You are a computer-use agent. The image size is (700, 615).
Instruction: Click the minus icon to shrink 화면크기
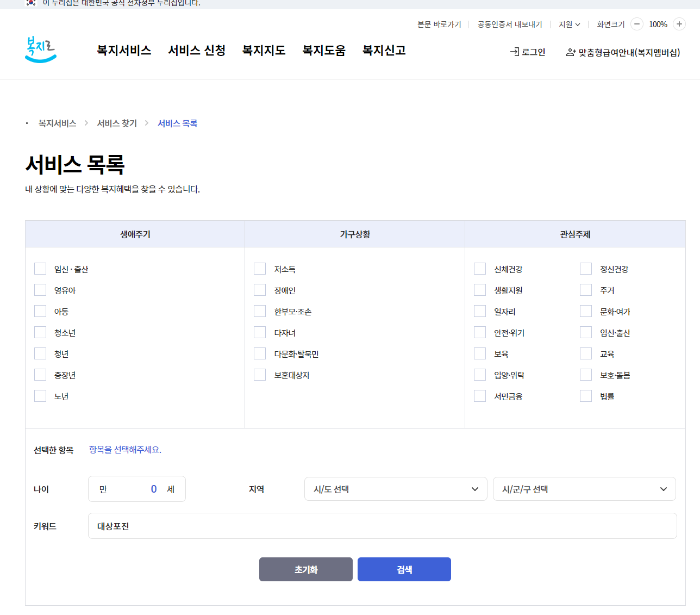click(x=636, y=24)
